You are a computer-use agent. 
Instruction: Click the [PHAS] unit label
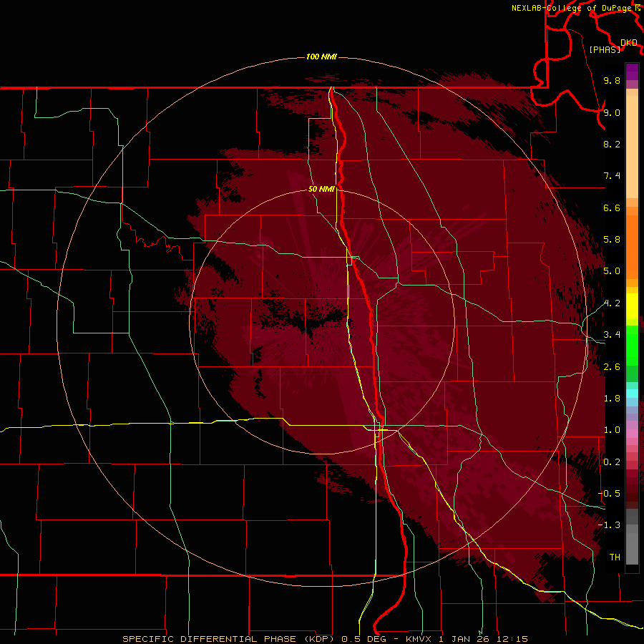pos(605,49)
